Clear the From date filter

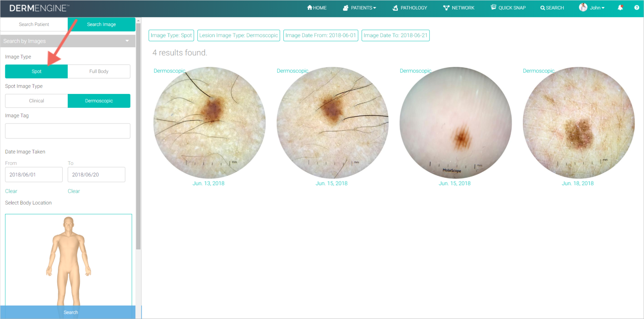tap(11, 191)
